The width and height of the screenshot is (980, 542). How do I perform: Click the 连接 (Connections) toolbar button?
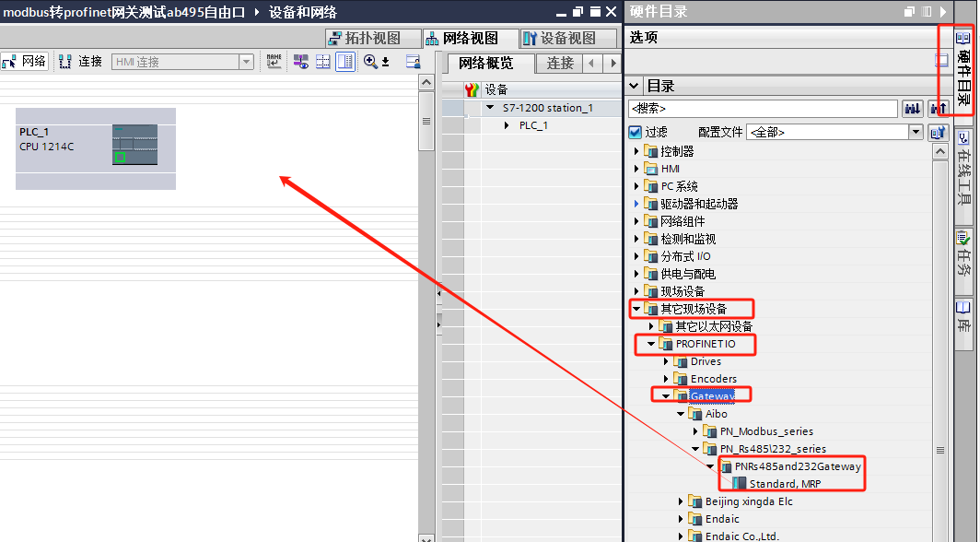click(80, 61)
